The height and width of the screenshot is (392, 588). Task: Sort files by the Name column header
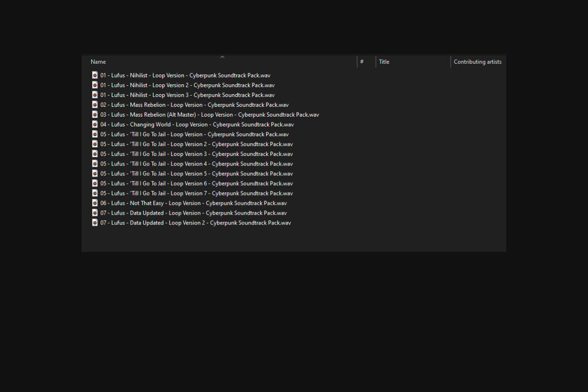point(98,62)
